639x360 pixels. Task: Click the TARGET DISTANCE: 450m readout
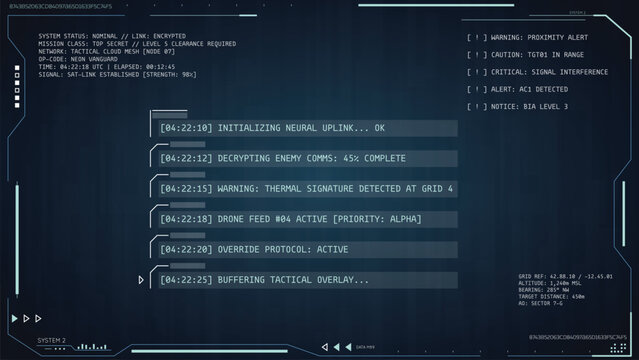(551, 297)
